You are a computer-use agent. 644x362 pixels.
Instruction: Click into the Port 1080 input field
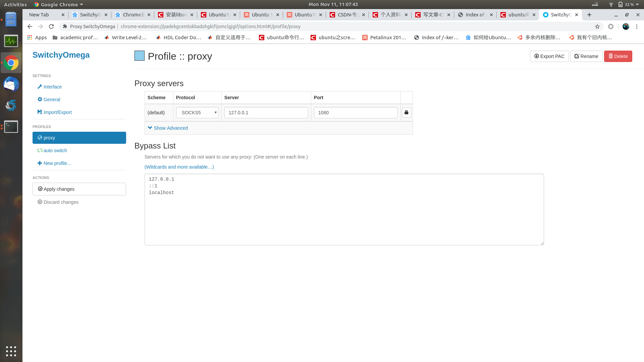tap(356, 113)
